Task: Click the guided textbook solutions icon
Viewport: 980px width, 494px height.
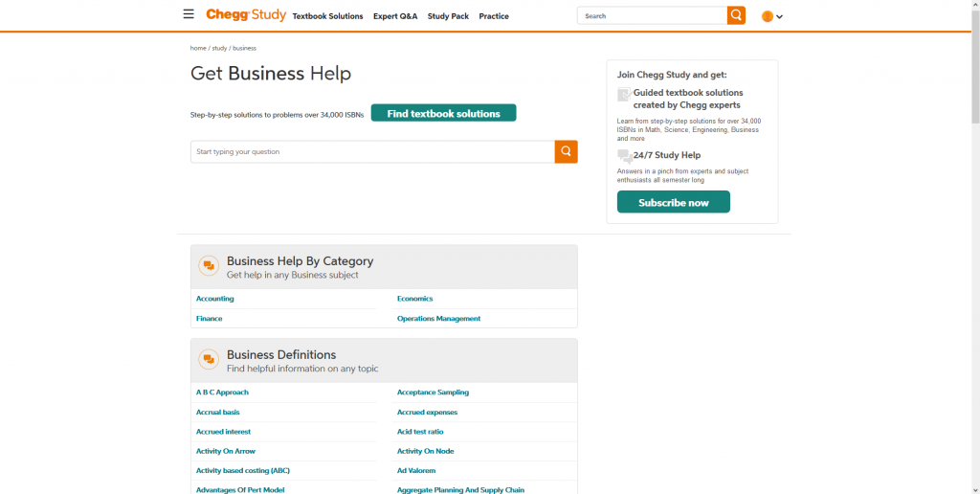Action: 624,94
